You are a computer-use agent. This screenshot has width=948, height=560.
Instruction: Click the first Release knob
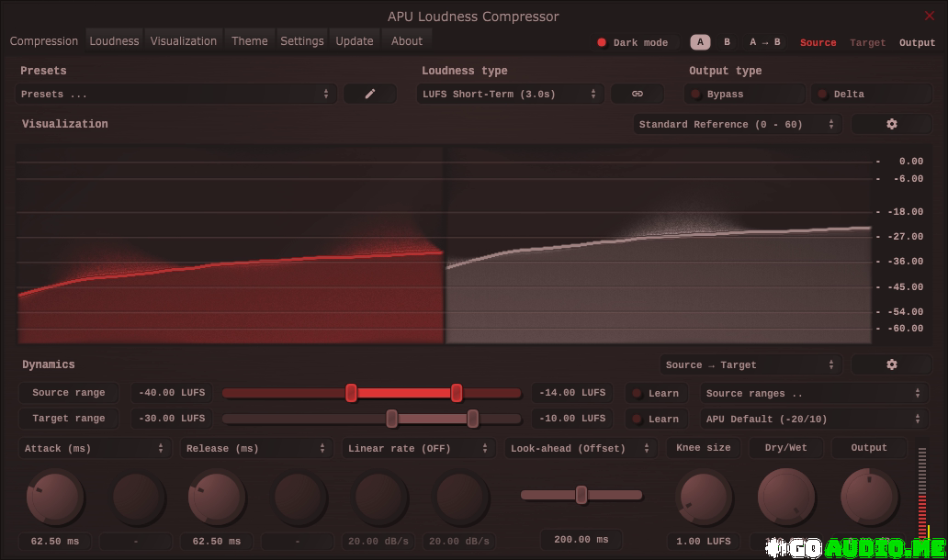217,498
